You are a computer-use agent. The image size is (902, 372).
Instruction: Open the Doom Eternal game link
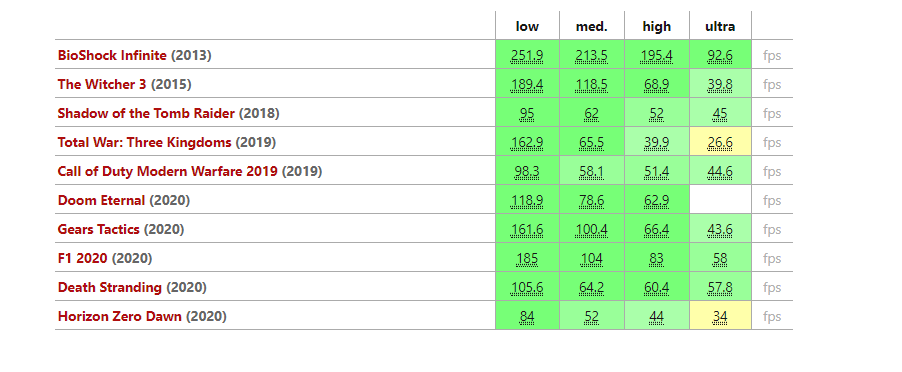pyautogui.click(x=101, y=201)
